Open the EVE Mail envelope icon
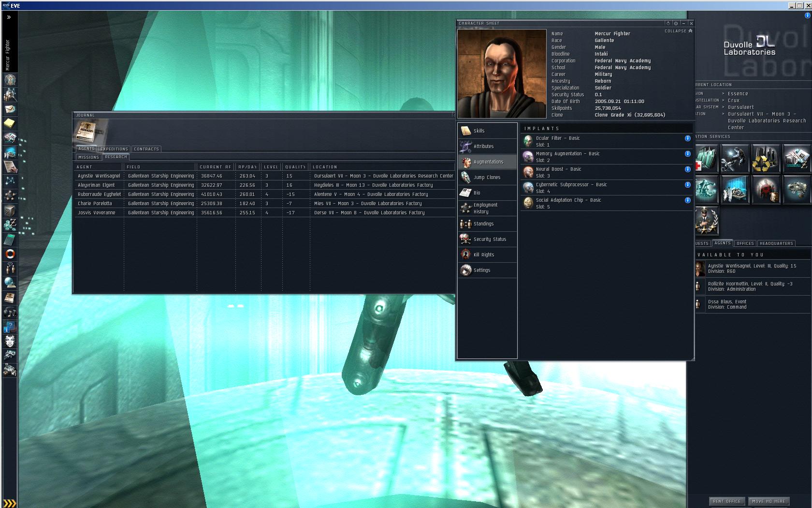The height and width of the screenshot is (508, 812). pyautogui.click(x=10, y=109)
